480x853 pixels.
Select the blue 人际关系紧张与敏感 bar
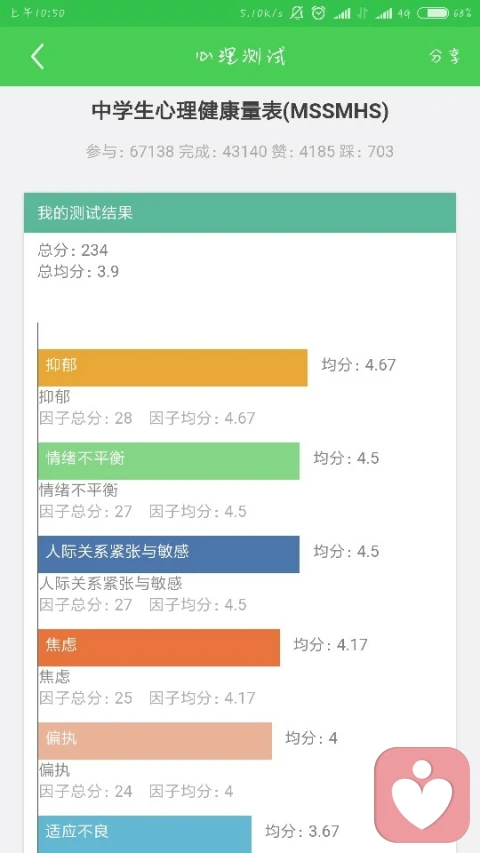click(169, 554)
